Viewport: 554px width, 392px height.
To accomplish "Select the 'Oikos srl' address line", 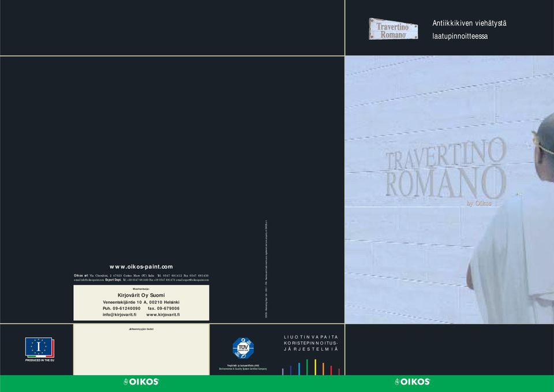I will pos(141,276).
